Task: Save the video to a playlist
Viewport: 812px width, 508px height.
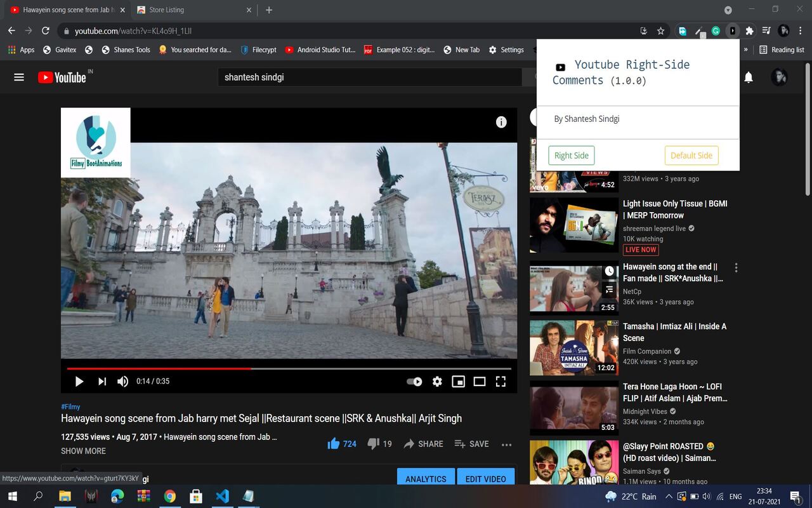Action: [x=471, y=444]
